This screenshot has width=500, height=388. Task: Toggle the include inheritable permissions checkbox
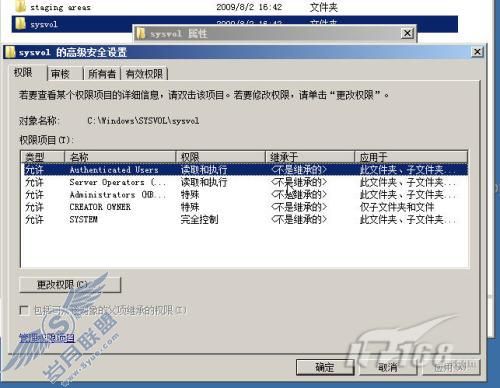24,310
